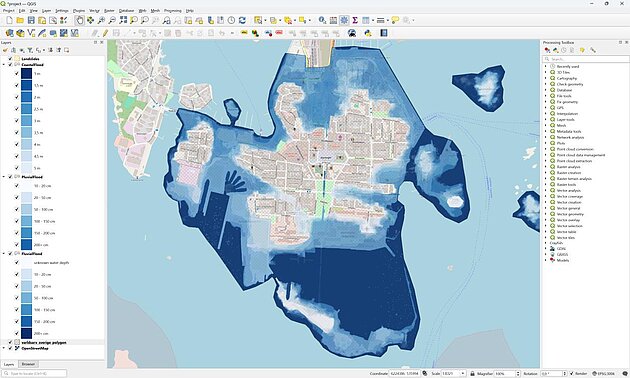Expand the Vector geometry toolbox group
Viewport: 630px width, 378px height.
(x=546, y=214)
